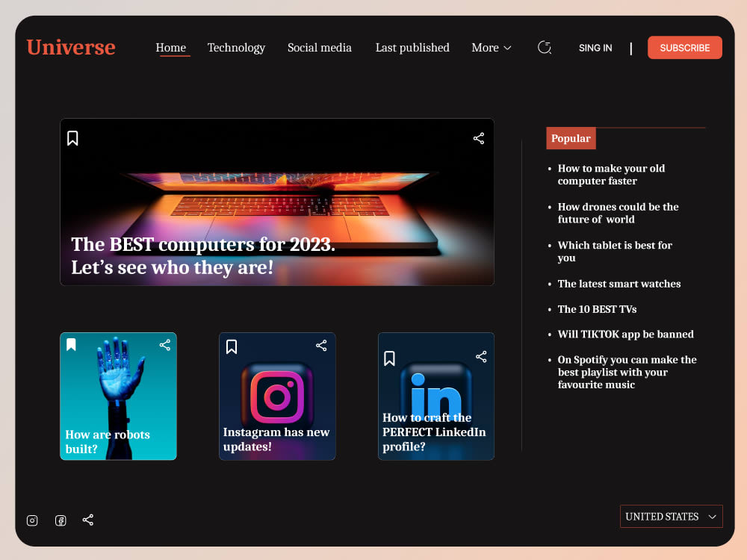The height and width of the screenshot is (560, 747).
Task: Toggle bookmark on How are robots built card
Action: coord(72,344)
